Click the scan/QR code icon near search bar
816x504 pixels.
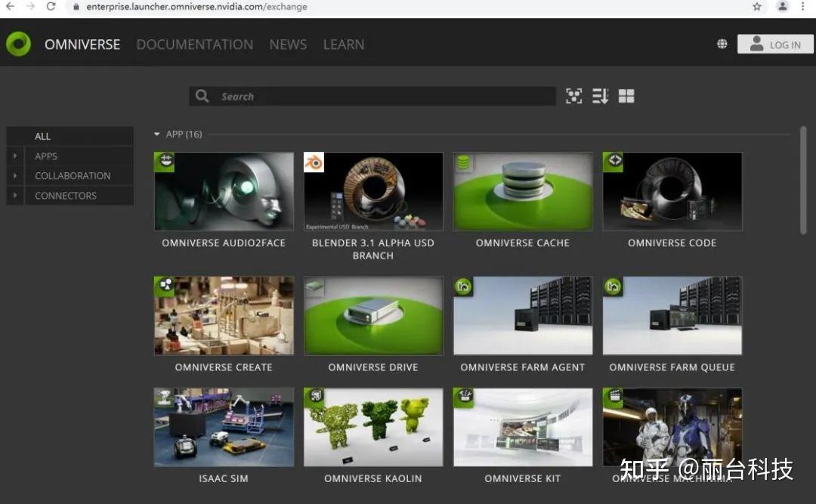click(x=573, y=96)
